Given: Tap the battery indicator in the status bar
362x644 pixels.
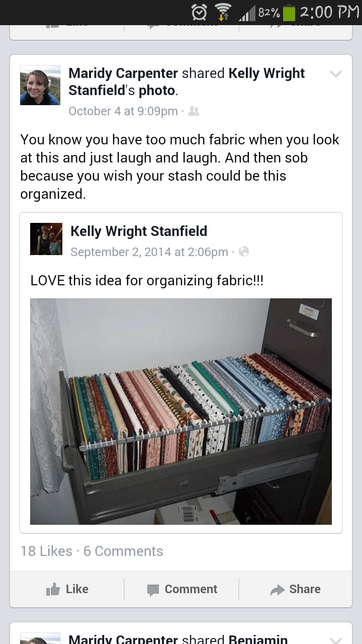Looking at the screenshot, I should click(x=289, y=12).
